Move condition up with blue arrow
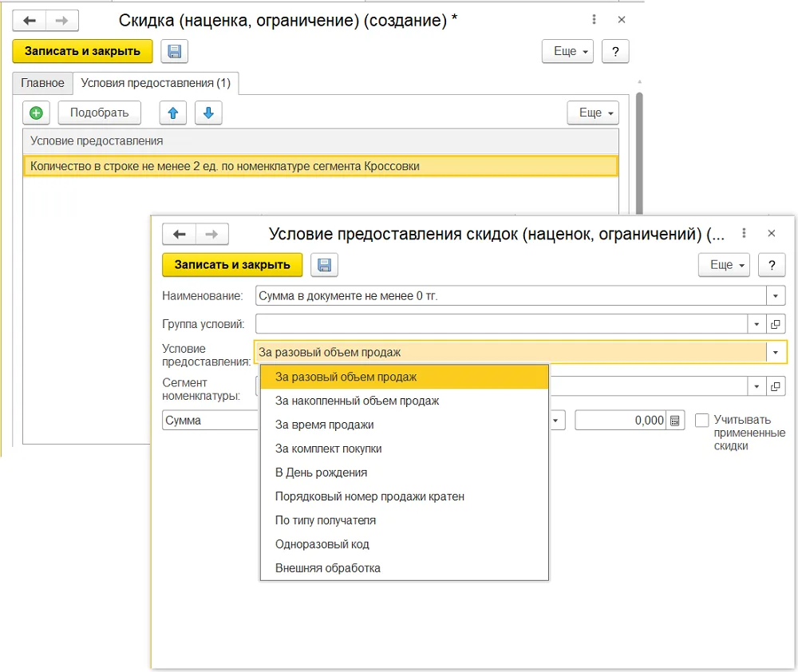This screenshot has height=672, width=798. [x=173, y=113]
